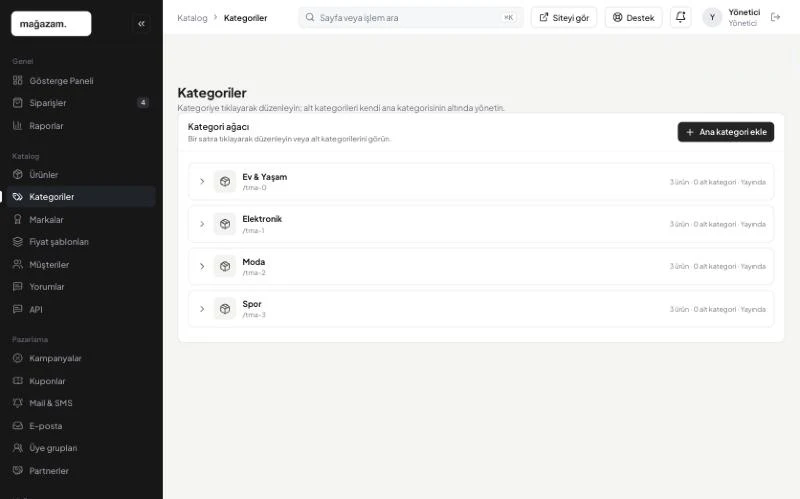The width and height of the screenshot is (800, 499).
Task: Click the mağazam. logo
Action: tap(51, 23)
